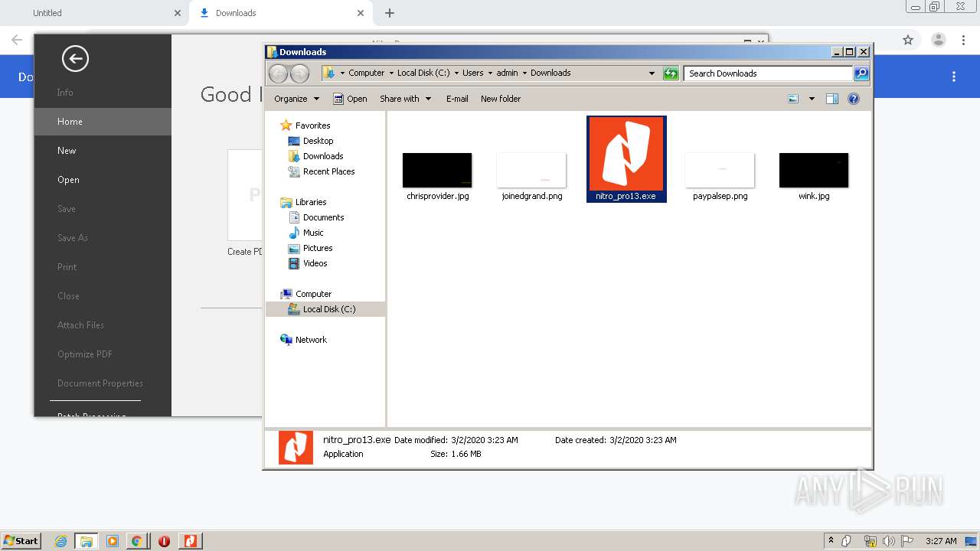Screen dimensions: 980x551
Task: Create a New folder in Downloads
Action: pos(501,99)
